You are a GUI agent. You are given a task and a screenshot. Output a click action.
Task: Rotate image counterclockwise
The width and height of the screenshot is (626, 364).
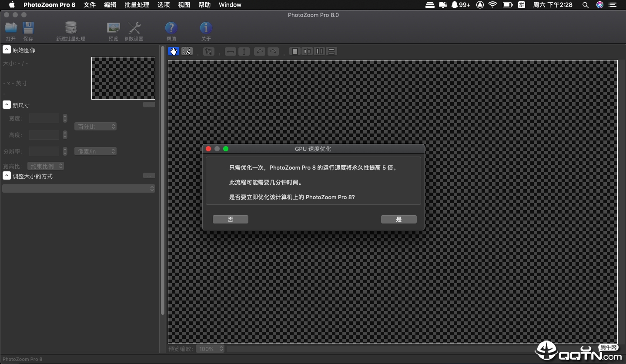click(259, 51)
